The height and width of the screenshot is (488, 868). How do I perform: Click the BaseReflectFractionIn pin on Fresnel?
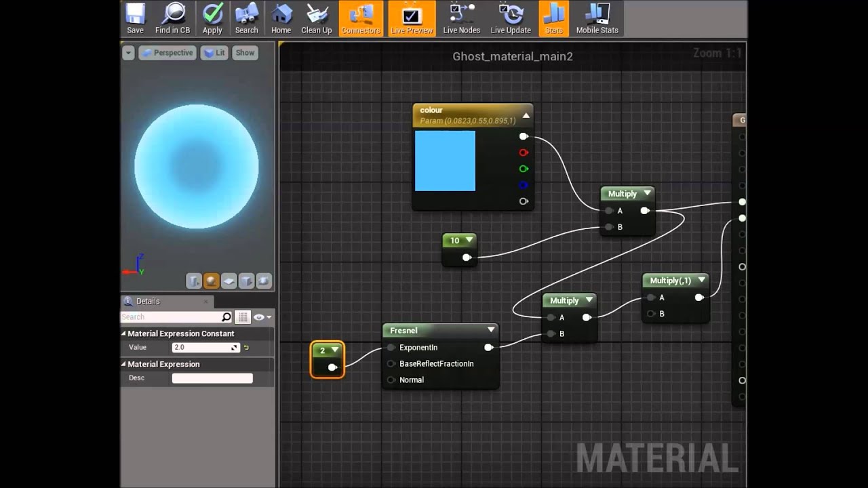click(391, 364)
